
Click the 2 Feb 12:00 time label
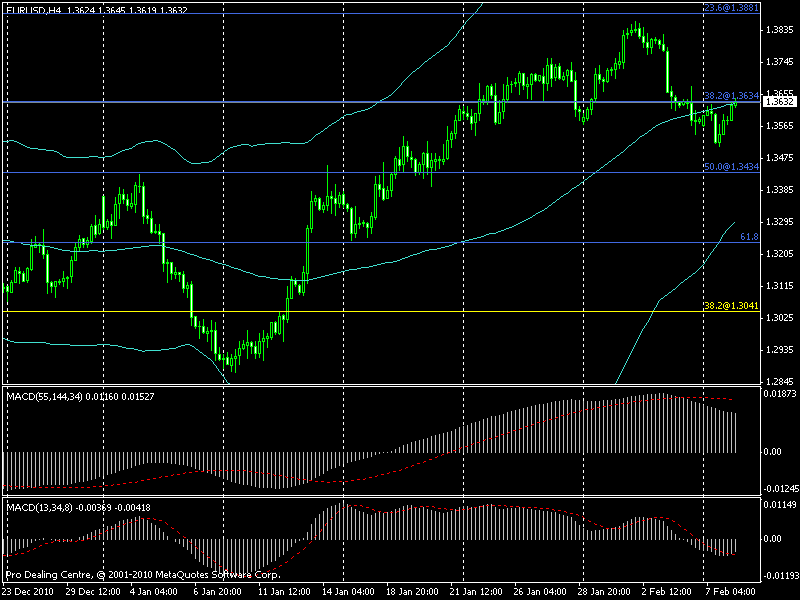[667, 592]
